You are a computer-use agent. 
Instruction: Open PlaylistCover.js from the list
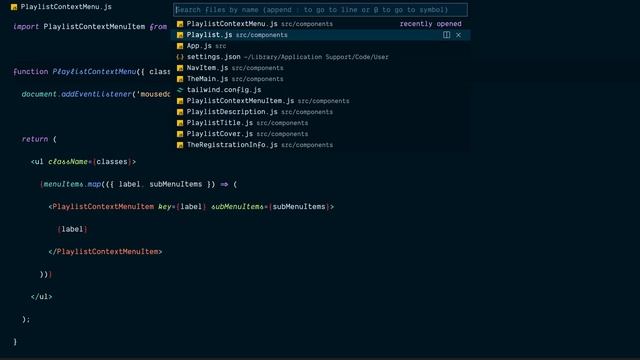pos(320,134)
